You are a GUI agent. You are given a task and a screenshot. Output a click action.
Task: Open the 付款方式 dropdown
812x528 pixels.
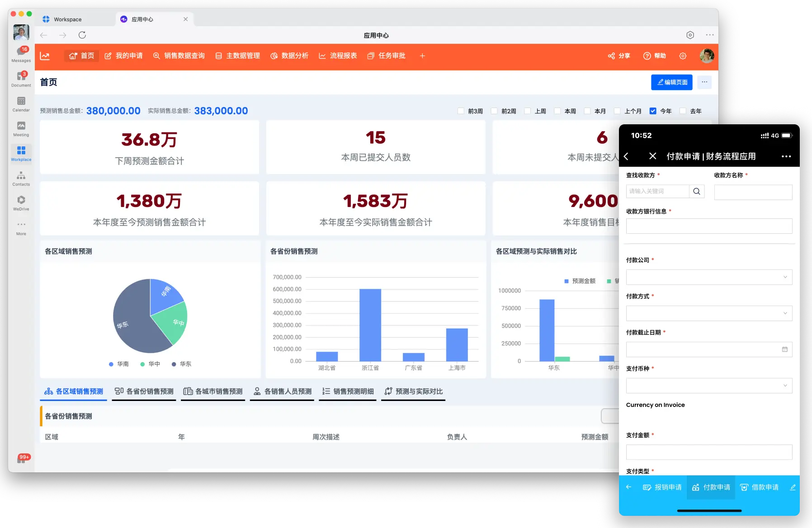pyautogui.click(x=709, y=313)
